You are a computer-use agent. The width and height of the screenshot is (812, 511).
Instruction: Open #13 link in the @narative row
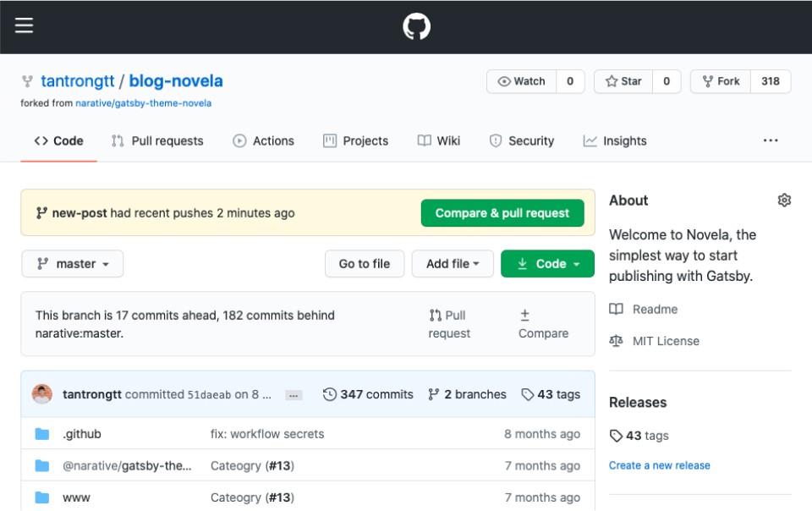280,466
